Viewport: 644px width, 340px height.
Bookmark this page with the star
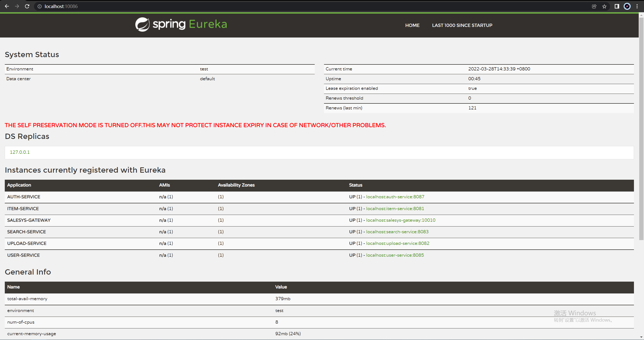tap(604, 6)
